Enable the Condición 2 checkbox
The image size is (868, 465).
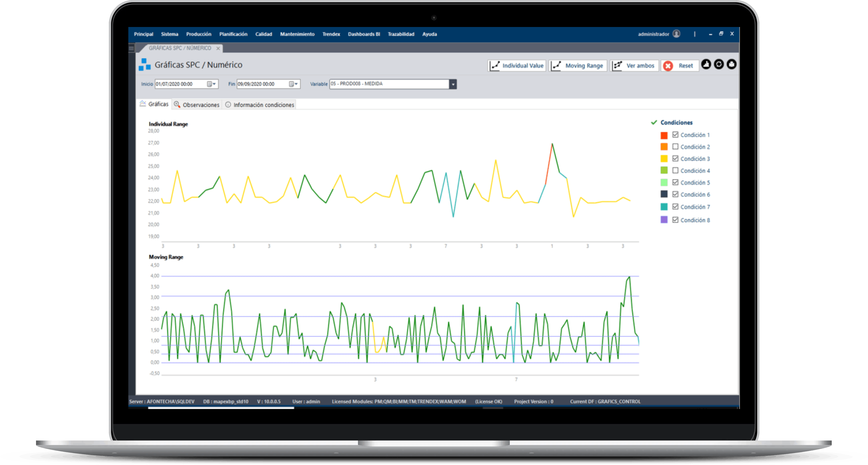click(675, 146)
